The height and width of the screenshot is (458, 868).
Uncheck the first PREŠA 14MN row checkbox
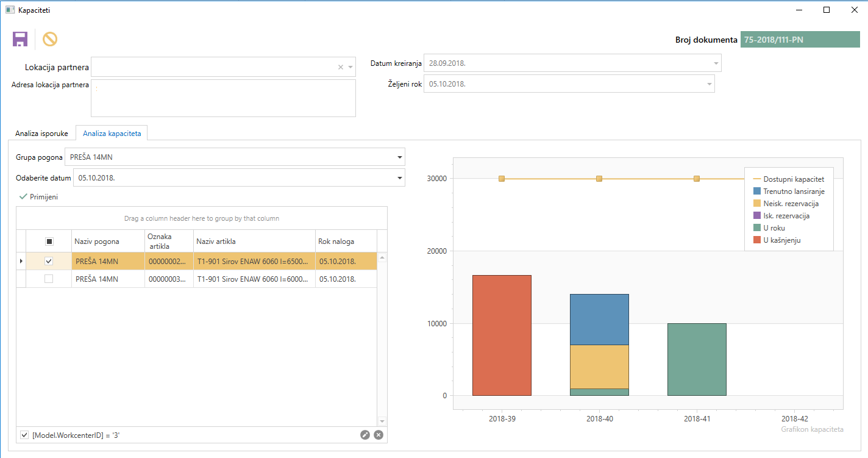49,261
